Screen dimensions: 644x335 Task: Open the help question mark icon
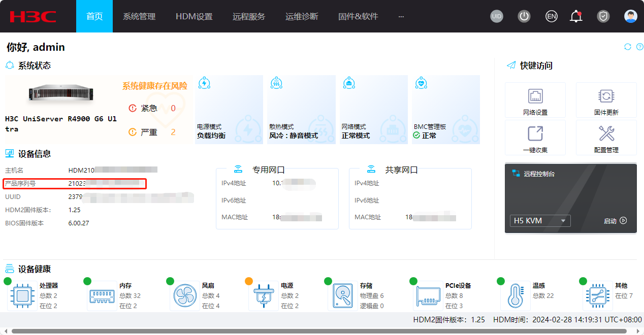tap(639, 47)
